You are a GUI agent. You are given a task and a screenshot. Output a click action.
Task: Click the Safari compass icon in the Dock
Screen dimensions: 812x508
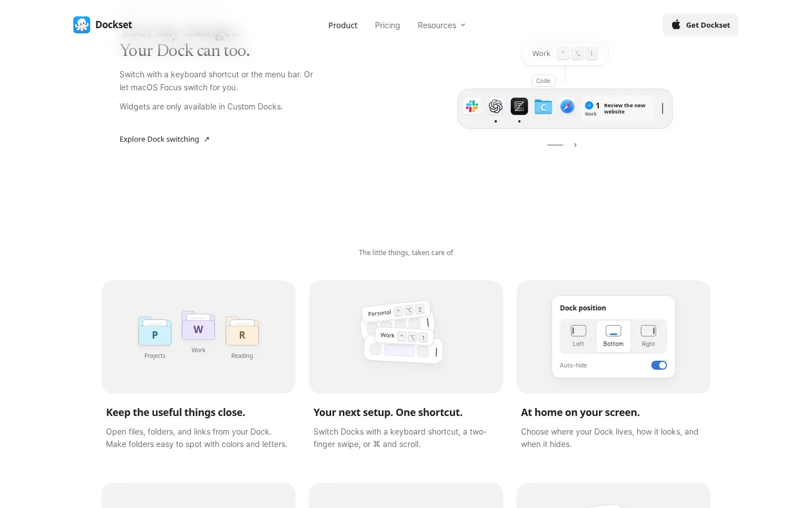click(567, 106)
